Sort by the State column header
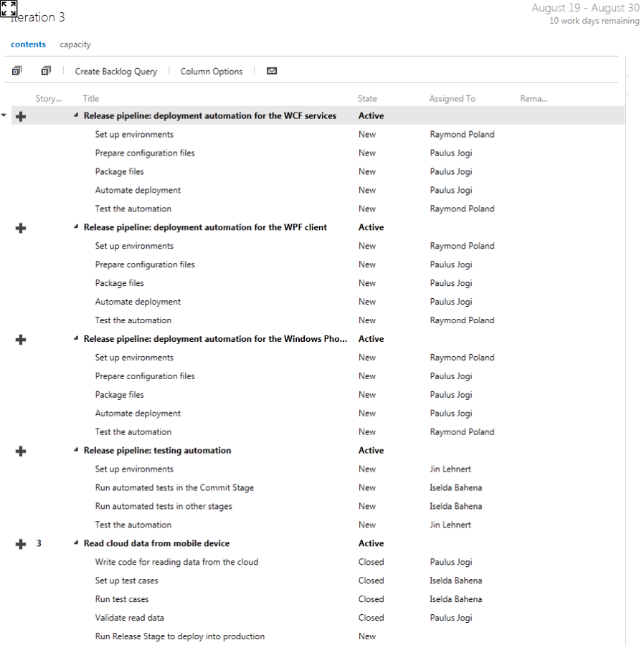Image resolution: width=644 pixels, height=645 pixels. [367, 99]
